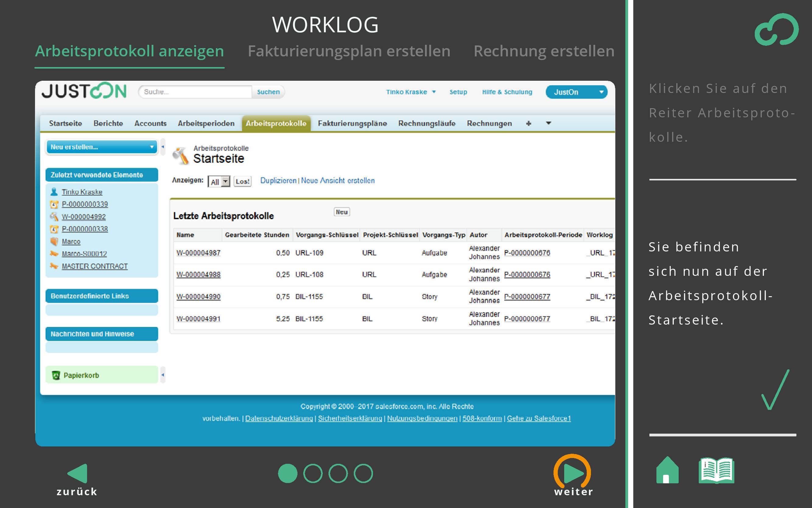Screen dimensions: 812x508
Task: Open worklog link W-000004988
Action: click(x=199, y=275)
